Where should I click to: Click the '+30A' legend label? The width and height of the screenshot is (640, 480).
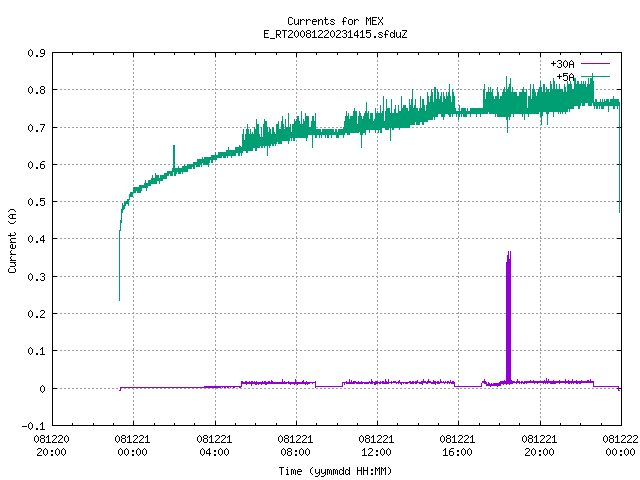[x=562, y=64]
